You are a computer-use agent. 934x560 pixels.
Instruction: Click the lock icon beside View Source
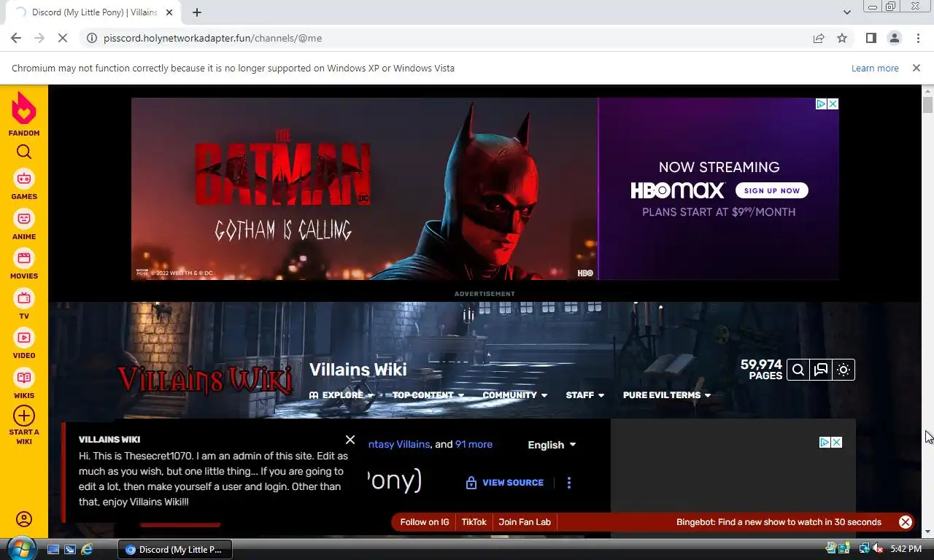coord(471,483)
